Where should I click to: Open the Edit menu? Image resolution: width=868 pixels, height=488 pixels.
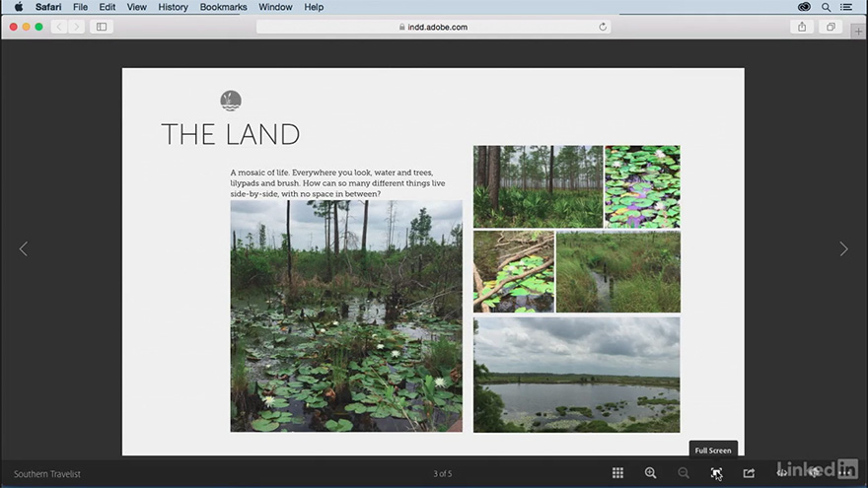[107, 7]
